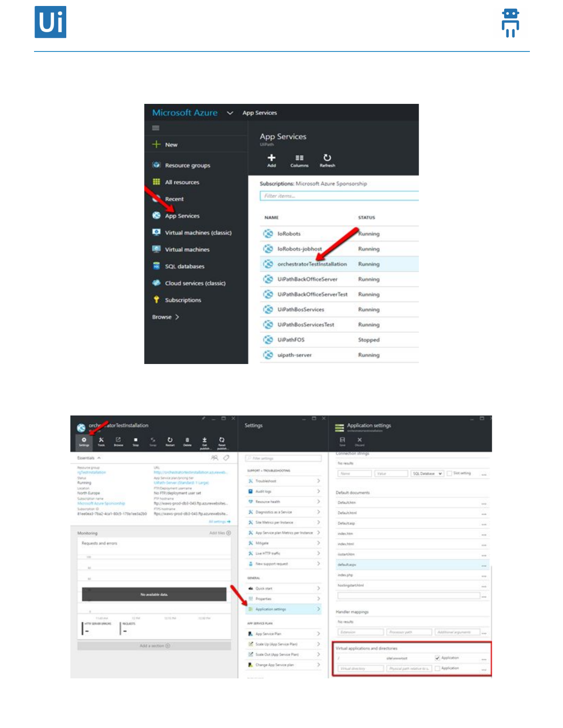Click the Stop toolbar icon
563x728 pixels.
136,440
